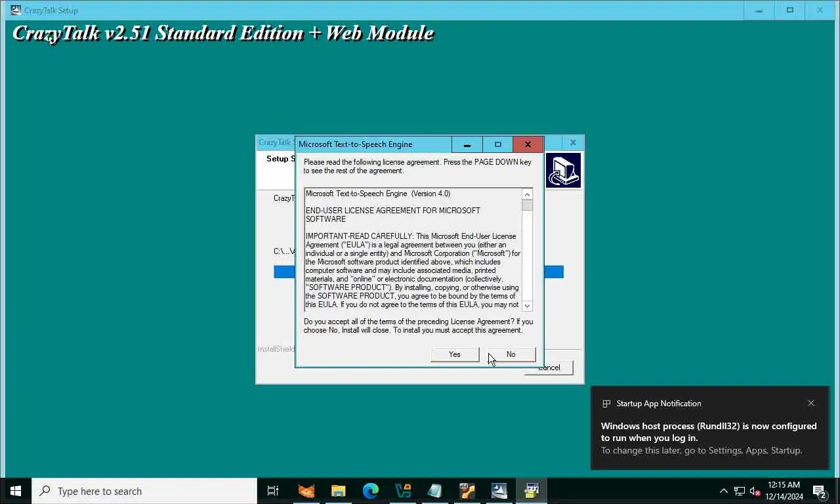The width and height of the screenshot is (840, 504).
Task: Click the 'IMPORTANT-READ CAREFULLY' paragraph text
Action: pyautogui.click(x=413, y=270)
